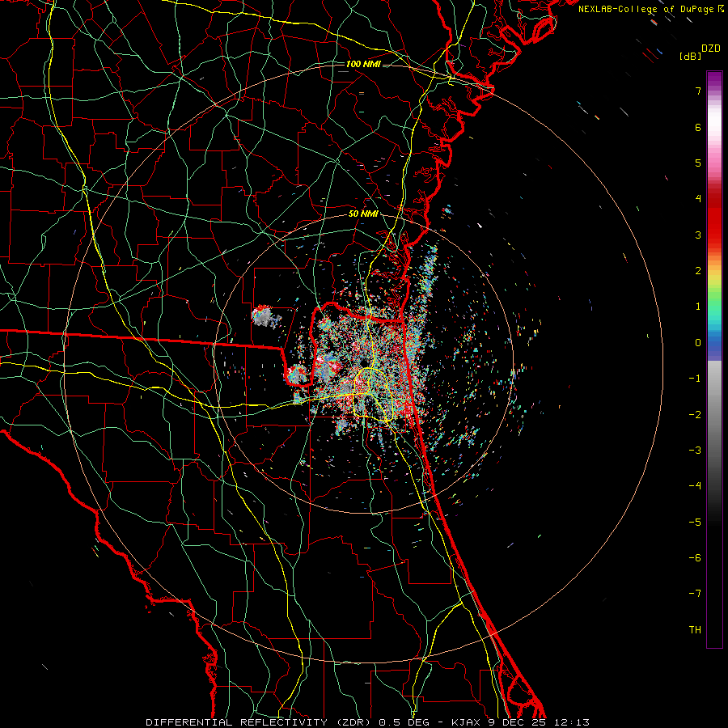Screen dimensions: 728x728
Task: Click the gray -2 dB color band on the legend
Action: click(714, 414)
